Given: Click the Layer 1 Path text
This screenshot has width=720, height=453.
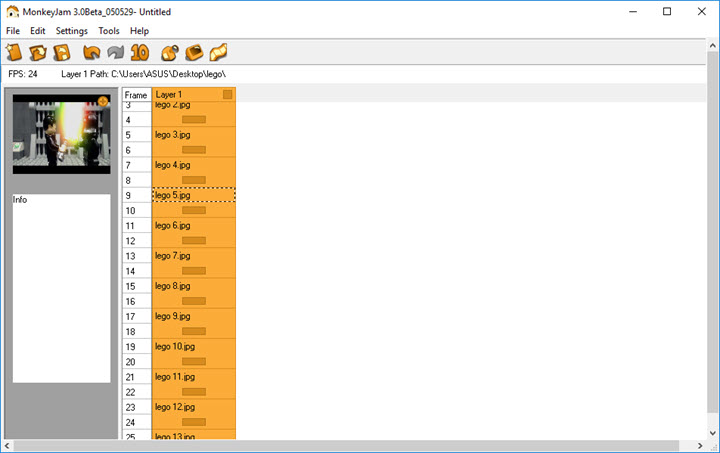Looking at the screenshot, I should (144, 74).
